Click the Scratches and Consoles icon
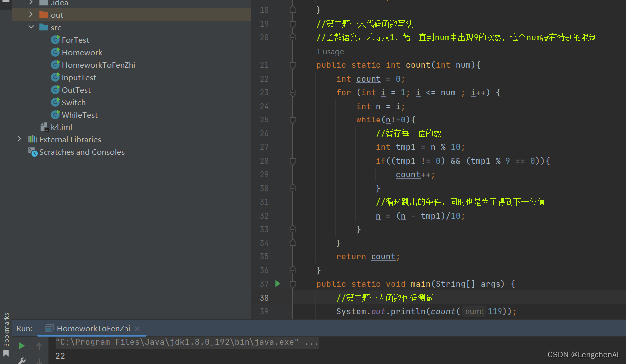626x364 pixels. point(33,152)
